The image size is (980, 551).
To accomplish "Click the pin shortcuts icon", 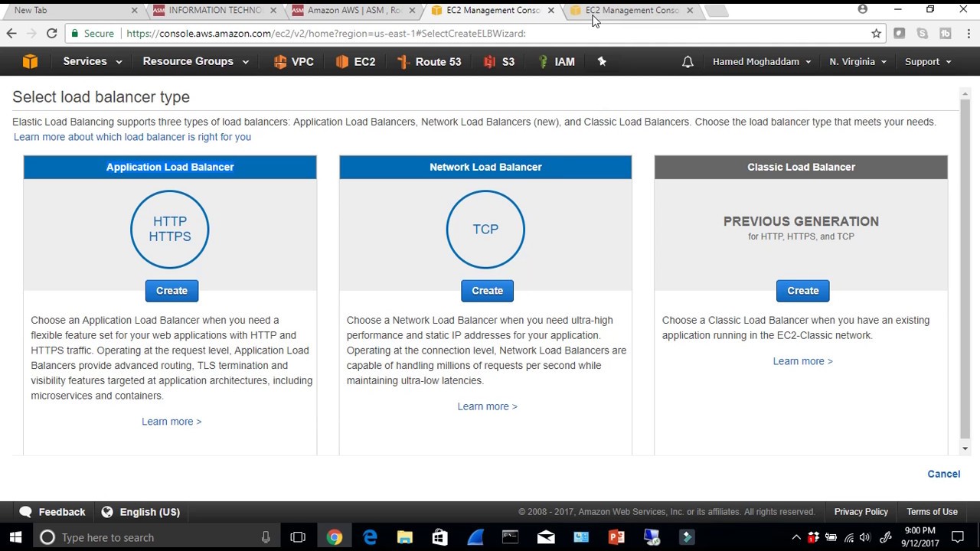I will (x=602, y=62).
